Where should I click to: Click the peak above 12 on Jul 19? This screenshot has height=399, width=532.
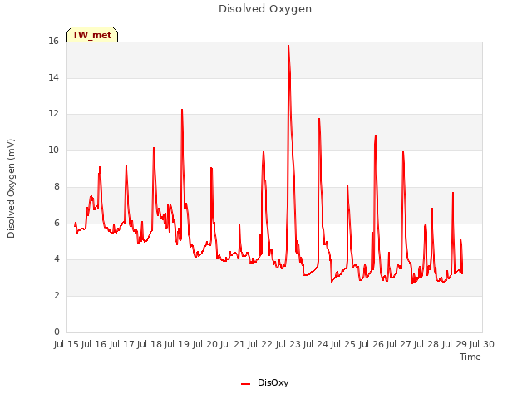click(x=182, y=110)
